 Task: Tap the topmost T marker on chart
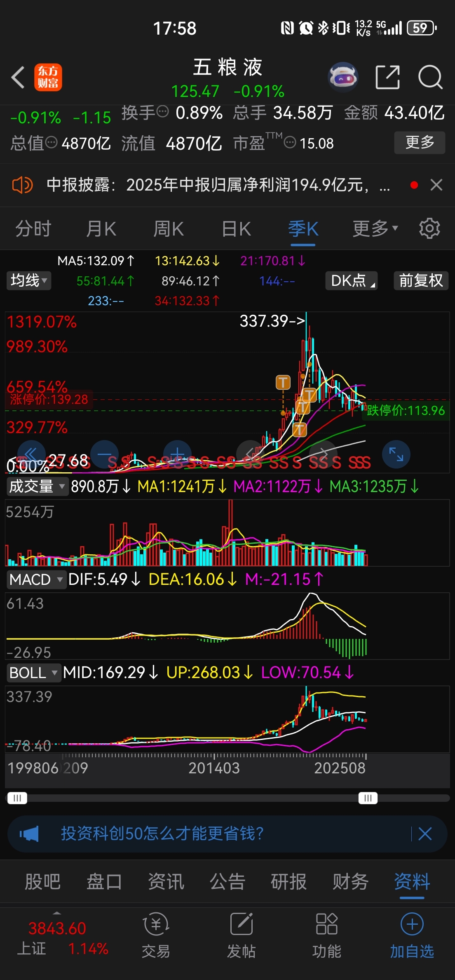pos(283,382)
